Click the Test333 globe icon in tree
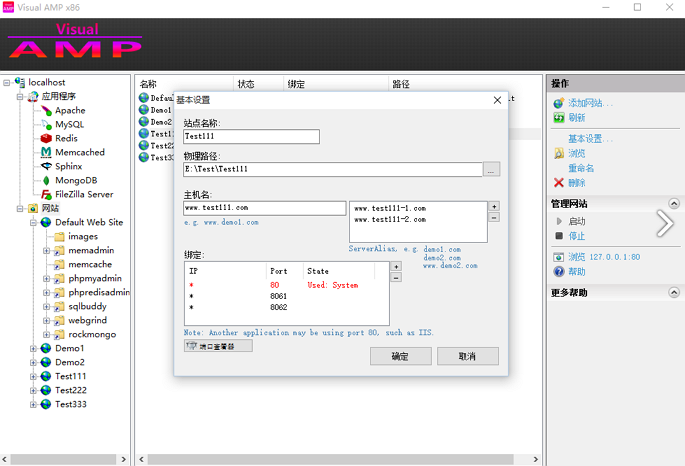 click(x=46, y=404)
